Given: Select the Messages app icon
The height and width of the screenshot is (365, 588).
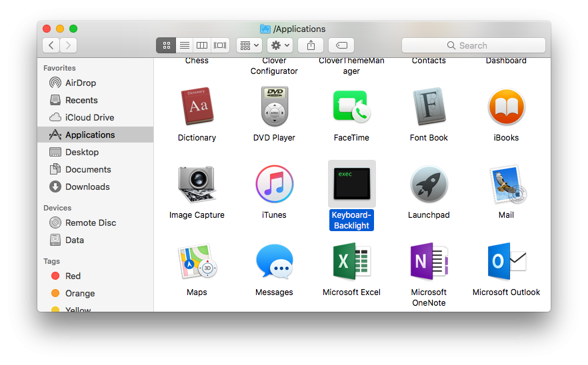Looking at the screenshot, I should (275, 261).
